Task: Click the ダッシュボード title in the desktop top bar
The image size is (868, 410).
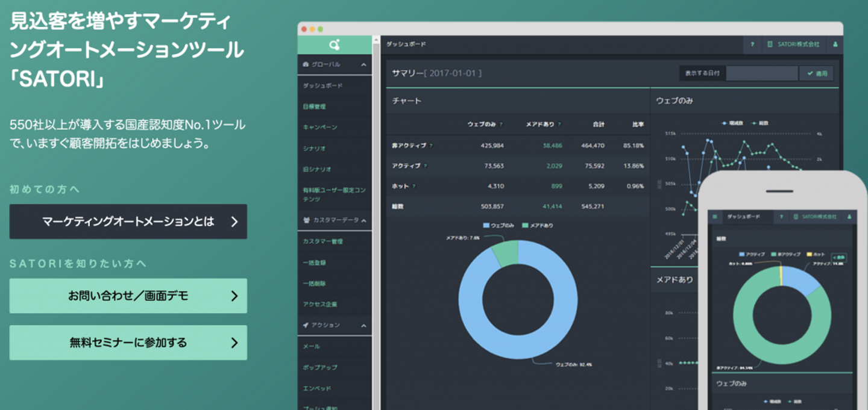Action: point(406,45)
